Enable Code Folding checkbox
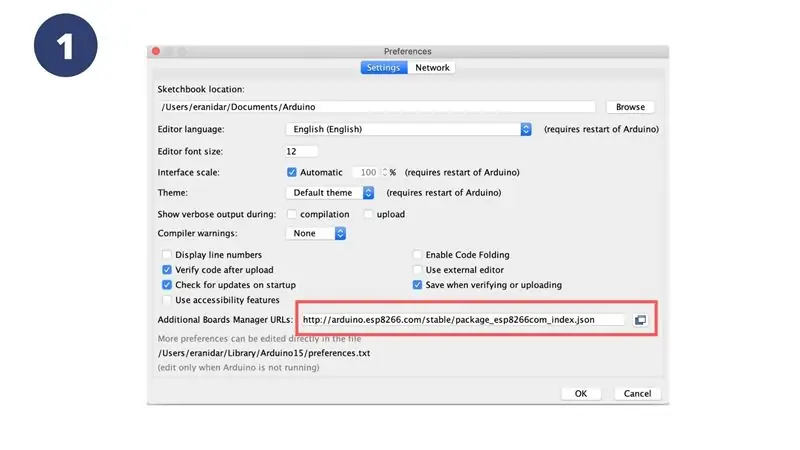 point(417,255)
